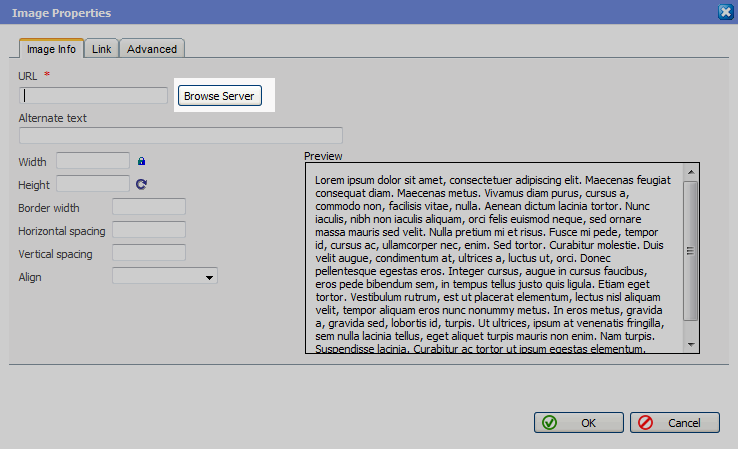Viewport: 738px width, 449px height.
Task: Open the Advanced tab
Action: (x=152, y=49)
